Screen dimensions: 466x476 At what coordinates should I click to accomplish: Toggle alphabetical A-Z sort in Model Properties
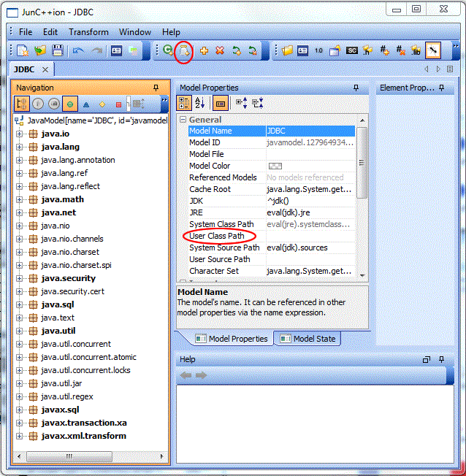tap(199, 103)
